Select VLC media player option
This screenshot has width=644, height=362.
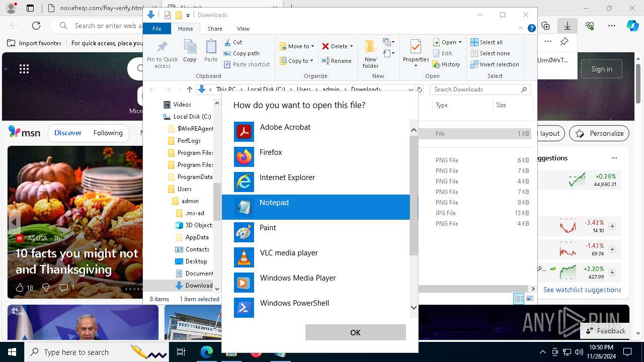(319, 257)
